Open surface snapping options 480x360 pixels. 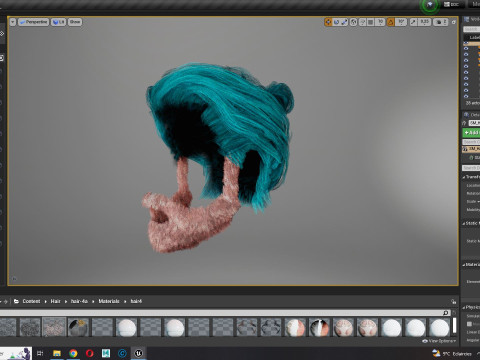point(363,22)
